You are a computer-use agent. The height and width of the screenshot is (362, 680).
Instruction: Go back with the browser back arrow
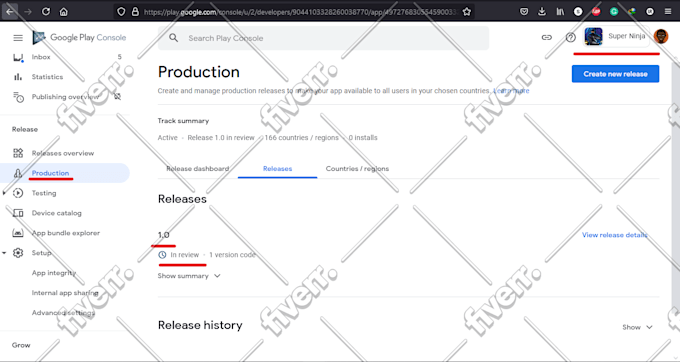(10, 11)
